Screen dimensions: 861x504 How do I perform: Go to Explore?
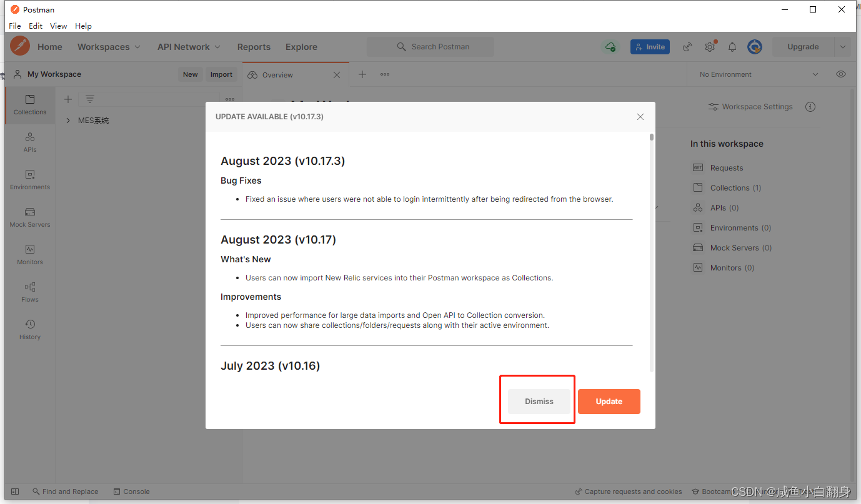tap(301, 47)
